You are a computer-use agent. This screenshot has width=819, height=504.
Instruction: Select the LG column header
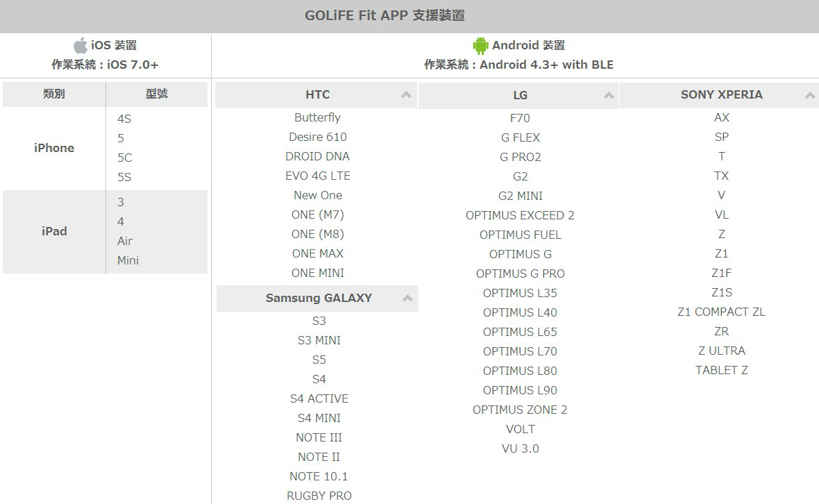click(518, 95)
